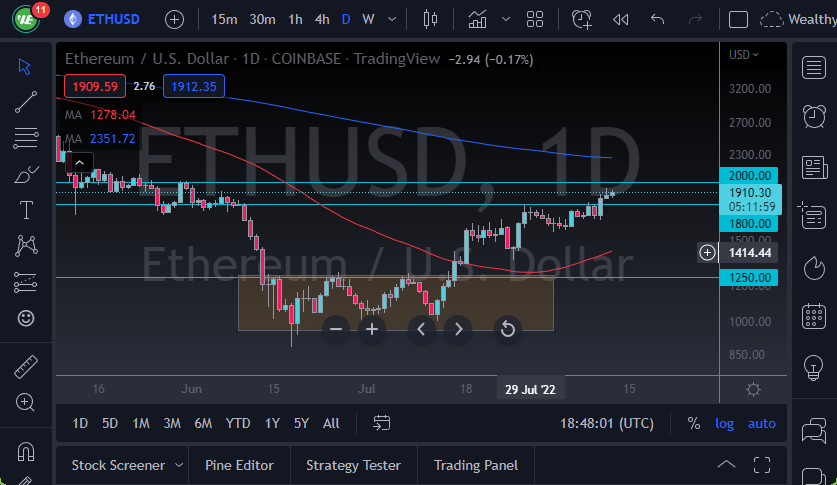The image size is (837, 485).
Task: Zoom in the chart with plus button
Action: pyautogui.click(x=372, y=329)
